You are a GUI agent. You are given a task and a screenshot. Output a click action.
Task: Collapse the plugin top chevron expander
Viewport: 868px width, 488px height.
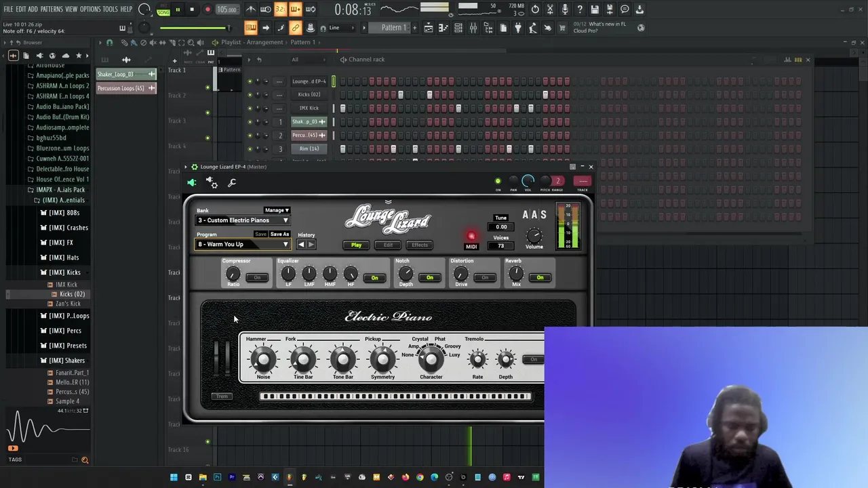[388, 202]
